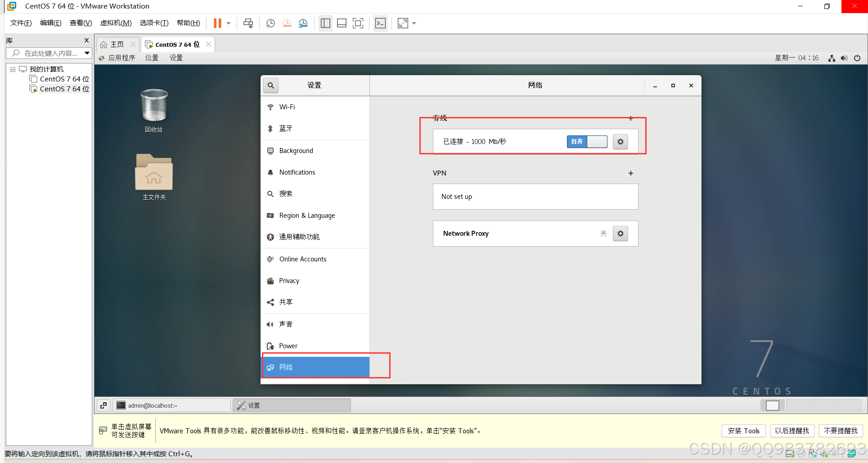
Task: Click the clock 星期一 04:16 in top panel
Action: (x=796, y=58)
